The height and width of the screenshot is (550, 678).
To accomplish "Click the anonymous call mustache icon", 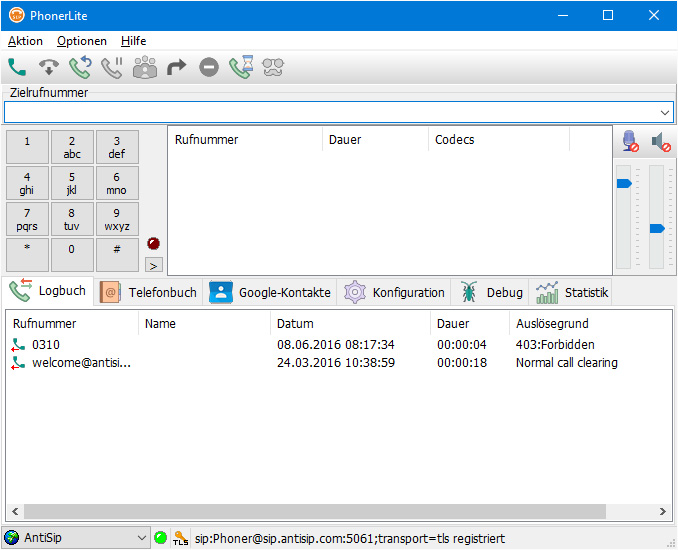I will (x=272, y=68).
